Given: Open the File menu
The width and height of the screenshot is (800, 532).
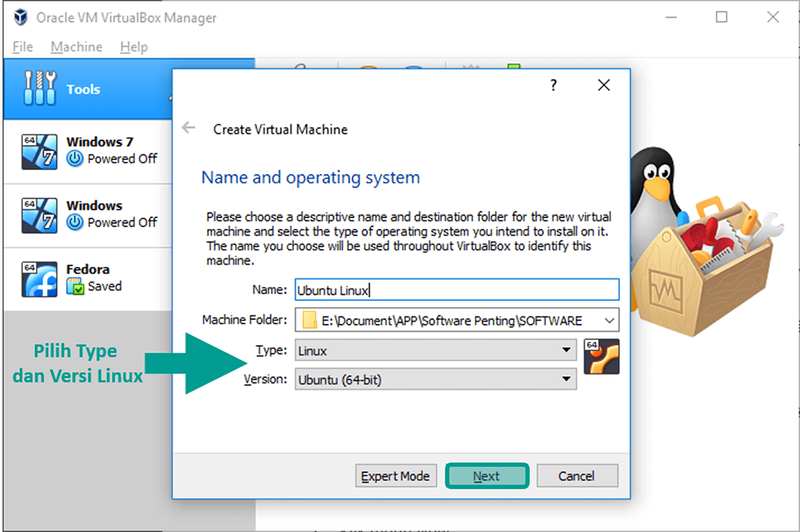Looking at the screenshot, I should tap(23, 47).
